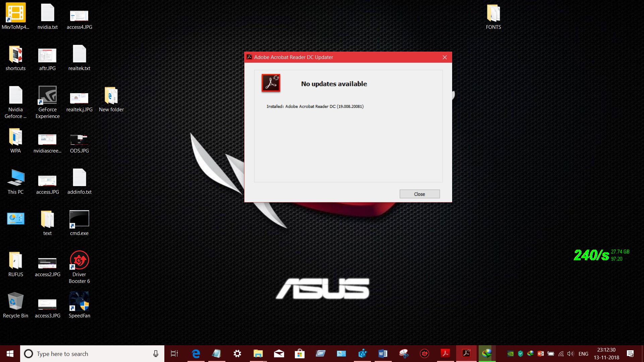
Task: Select the WPA folder
Action: [15, 140]
